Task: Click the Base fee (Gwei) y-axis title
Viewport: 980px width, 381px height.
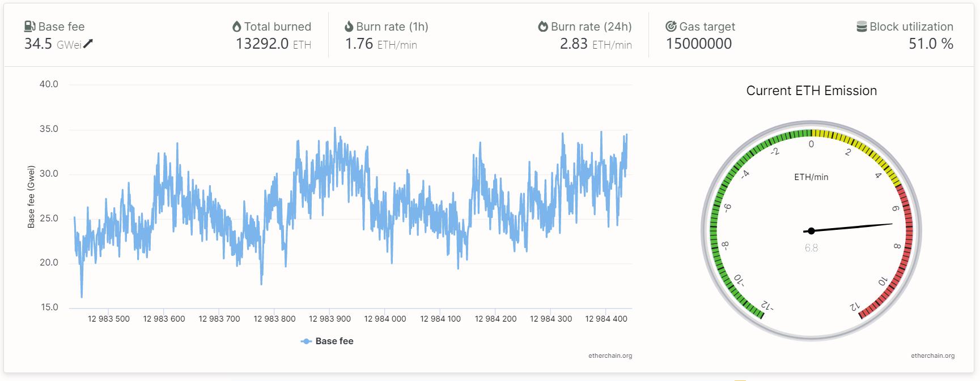Action: (x=31, y=197)
